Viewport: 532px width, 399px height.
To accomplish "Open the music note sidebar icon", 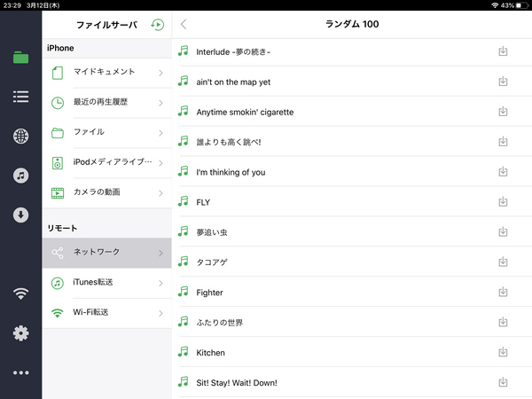I will pyautogui.click(x=20, y=176).
